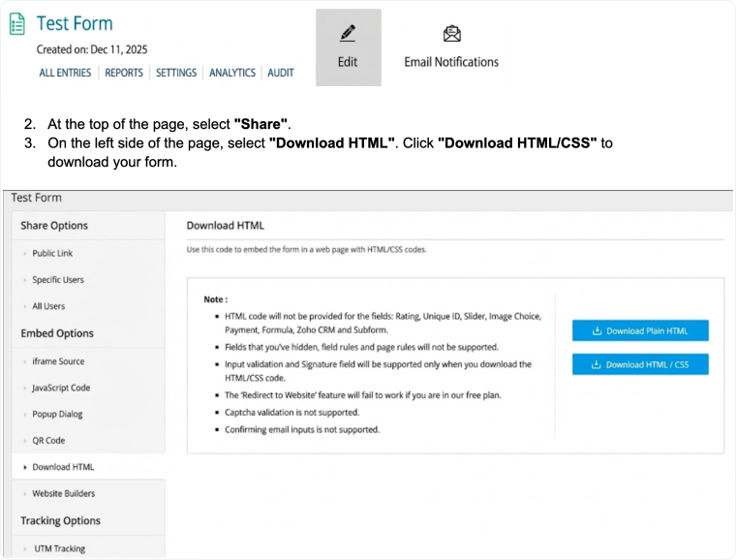Click the arrow beside iframe Source
The image size is (736, 560).
25,362
